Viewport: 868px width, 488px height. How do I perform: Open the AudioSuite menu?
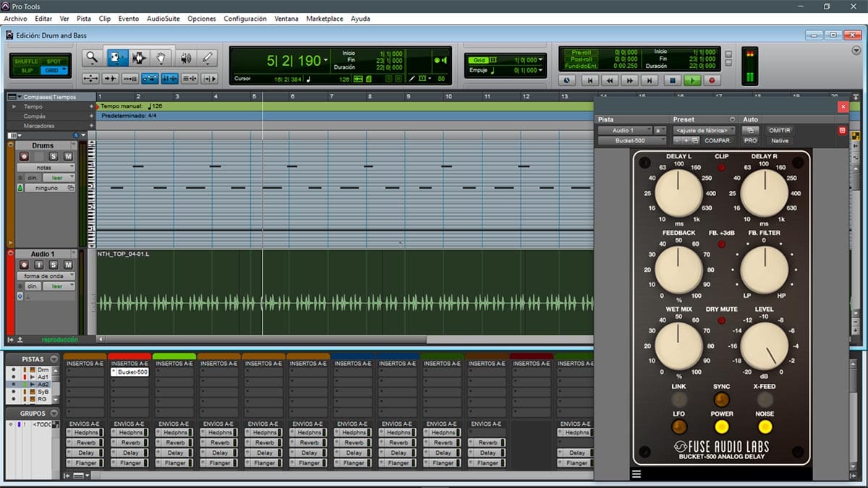(163, 19)
